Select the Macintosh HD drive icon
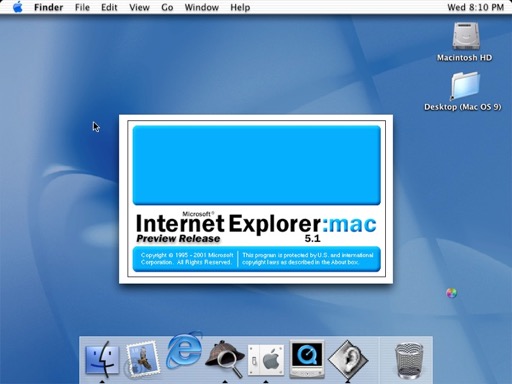Screen dimensions: 512x384 coord(465,36)
